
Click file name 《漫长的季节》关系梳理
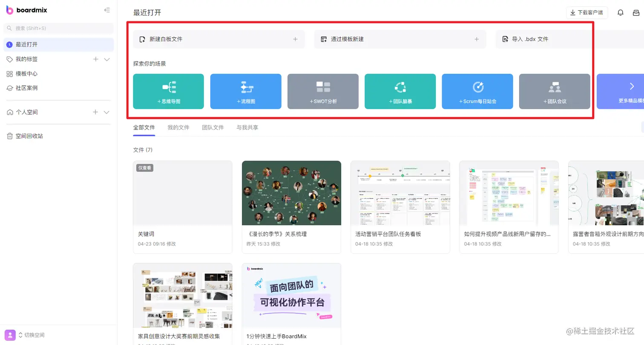(x=277, y=234)
